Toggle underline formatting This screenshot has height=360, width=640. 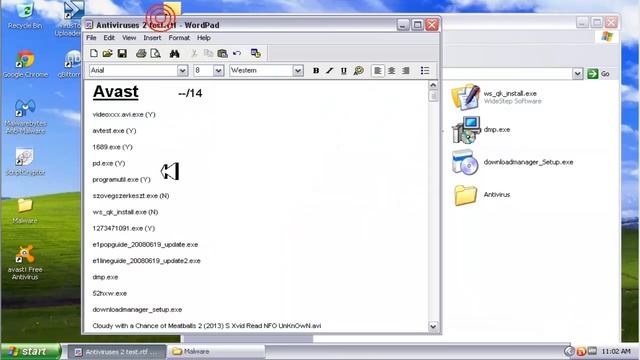pos(344,71)
